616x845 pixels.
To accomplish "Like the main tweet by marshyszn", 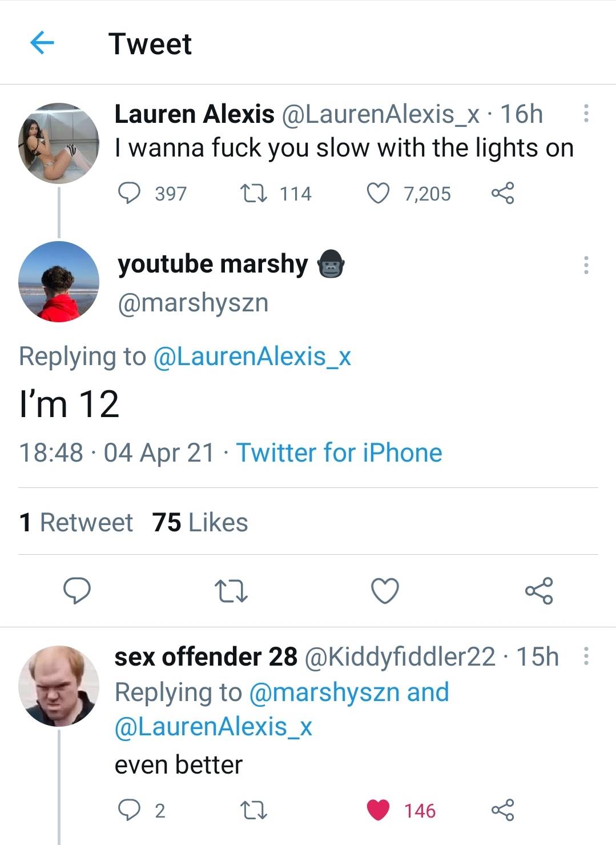I will [385, 591].
